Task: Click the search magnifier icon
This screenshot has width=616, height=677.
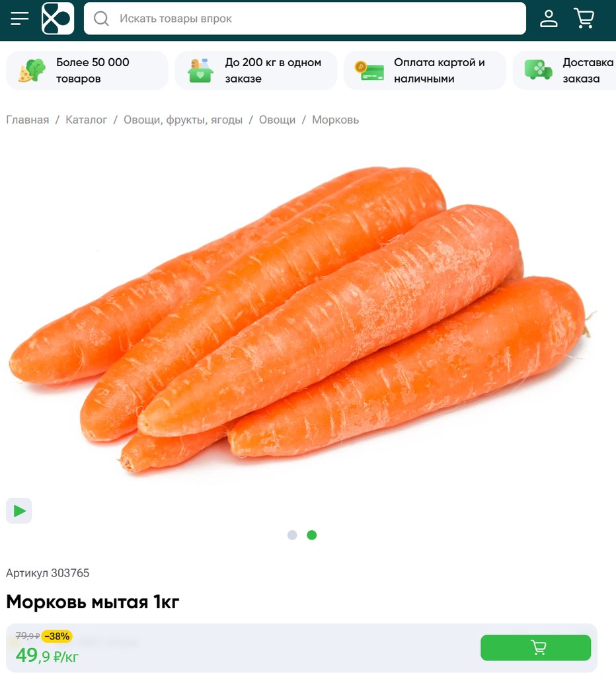Action: pos(101,19)
